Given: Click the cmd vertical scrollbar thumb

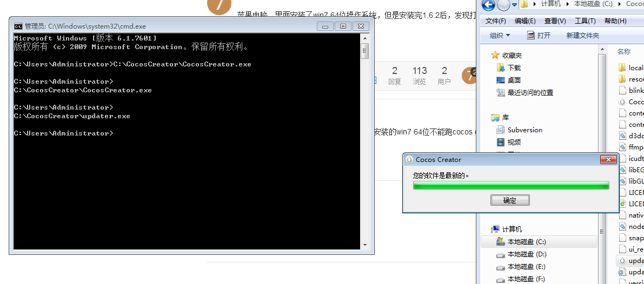Looking at the screenshot, I should point(364,51).
